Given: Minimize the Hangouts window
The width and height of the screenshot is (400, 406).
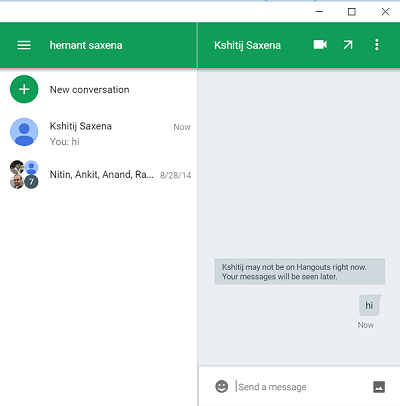Looking at the screenshot, I should [x=319, y=12].
